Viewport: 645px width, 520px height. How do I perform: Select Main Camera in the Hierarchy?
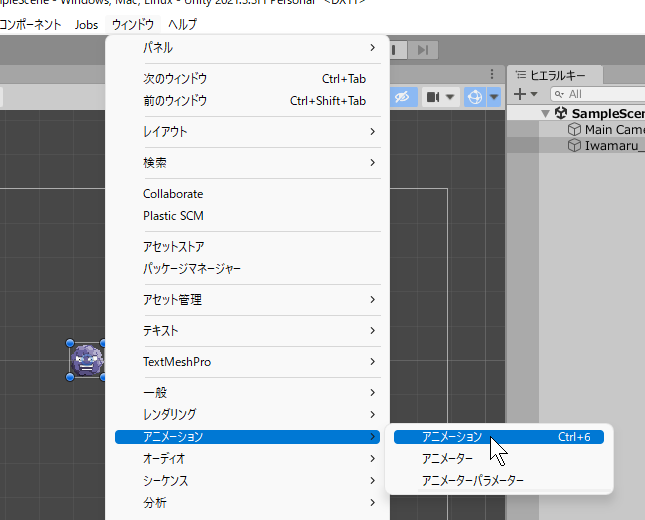[576, 130]
